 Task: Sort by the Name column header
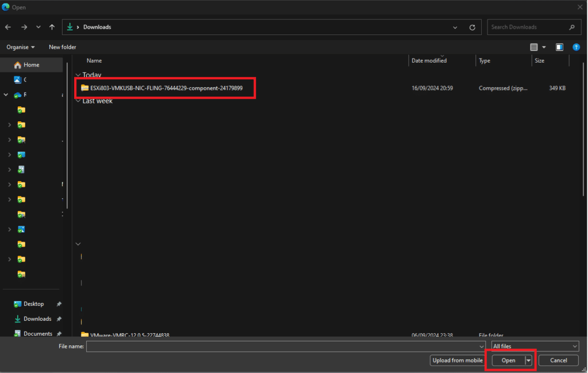pos(94,60)
